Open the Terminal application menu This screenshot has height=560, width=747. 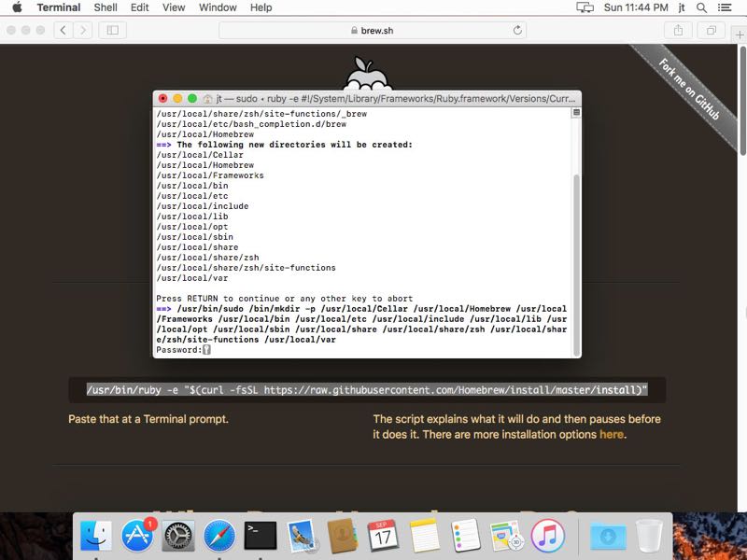(59, 7)
